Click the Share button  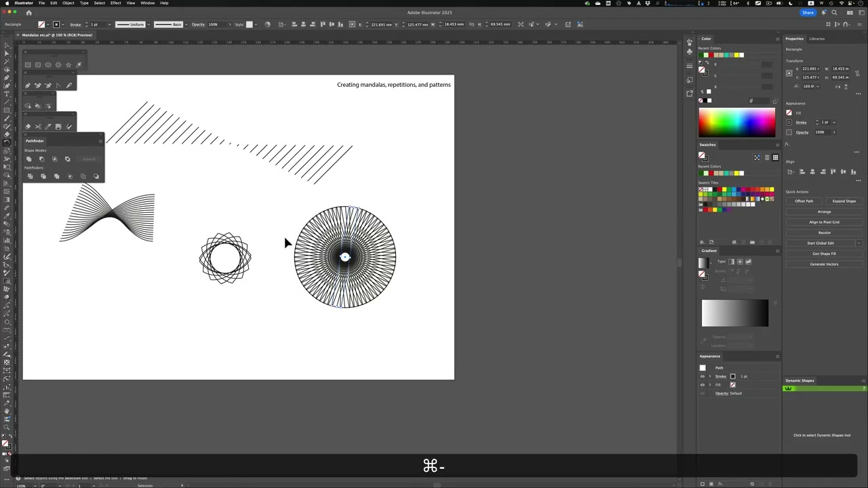point(808,13)
